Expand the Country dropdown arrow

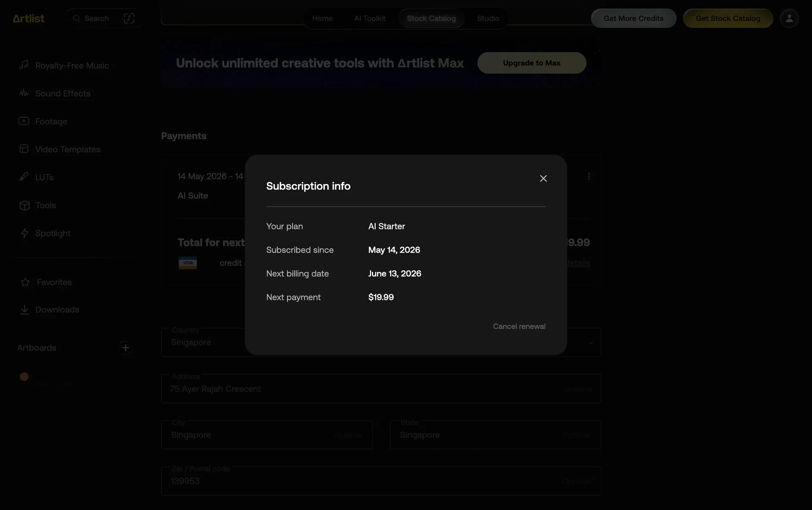(x=590, y=343)
